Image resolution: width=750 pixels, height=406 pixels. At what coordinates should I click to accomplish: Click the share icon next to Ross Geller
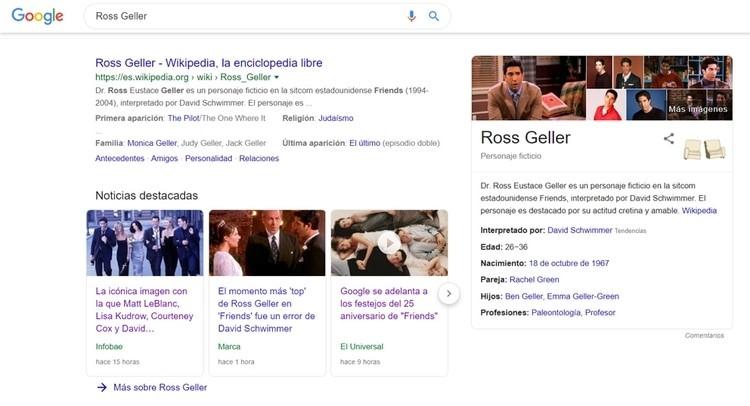tap(669, 139)
